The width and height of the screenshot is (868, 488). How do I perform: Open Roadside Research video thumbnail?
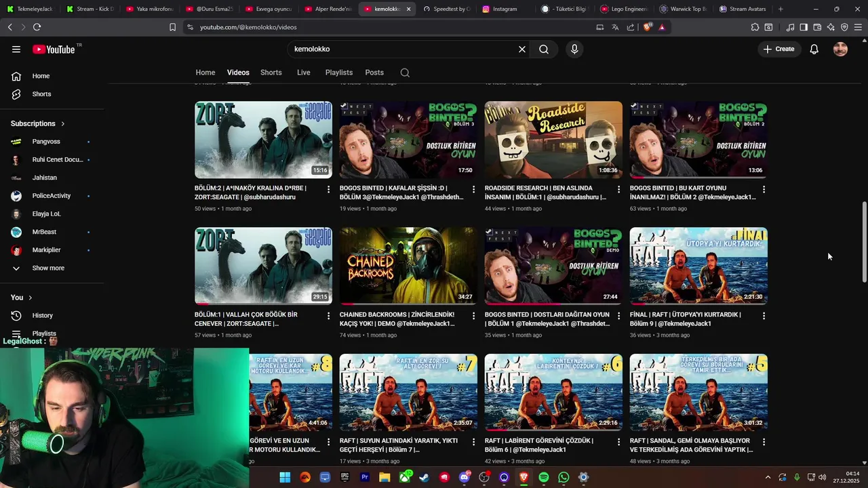[x=553, y=140]
